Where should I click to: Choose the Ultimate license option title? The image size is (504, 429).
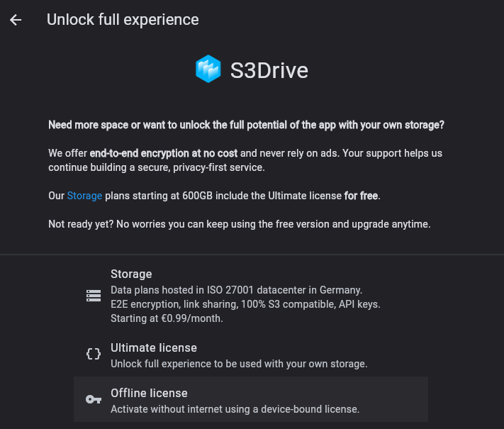pyautogui.click(x=154, y=348)
